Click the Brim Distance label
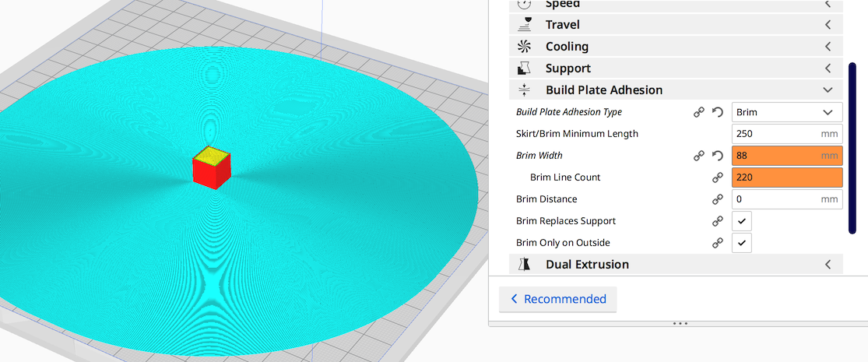Viewport: 868px width, 362px height. [x=546, y=199]
